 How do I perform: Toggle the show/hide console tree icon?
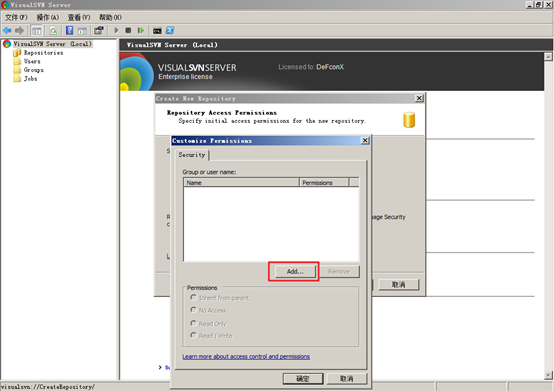pyautogui.click(x=36, y=31)
